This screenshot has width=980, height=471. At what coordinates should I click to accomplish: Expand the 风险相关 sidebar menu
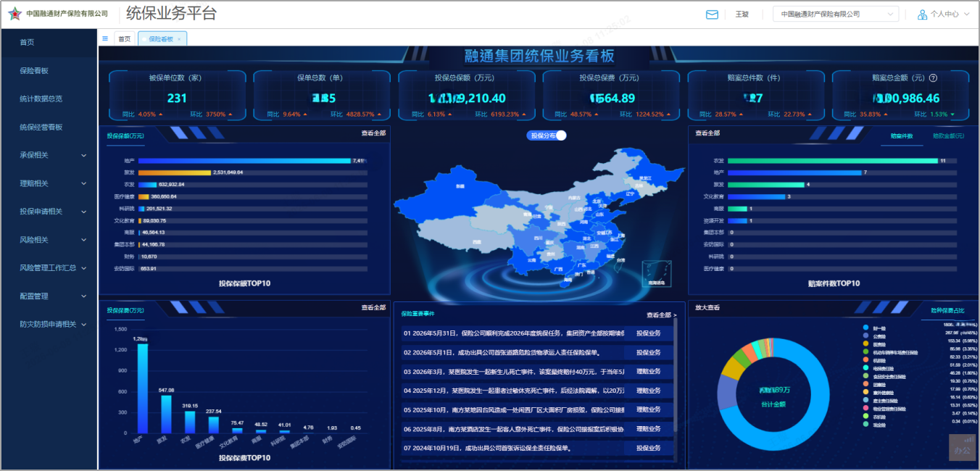49,240
